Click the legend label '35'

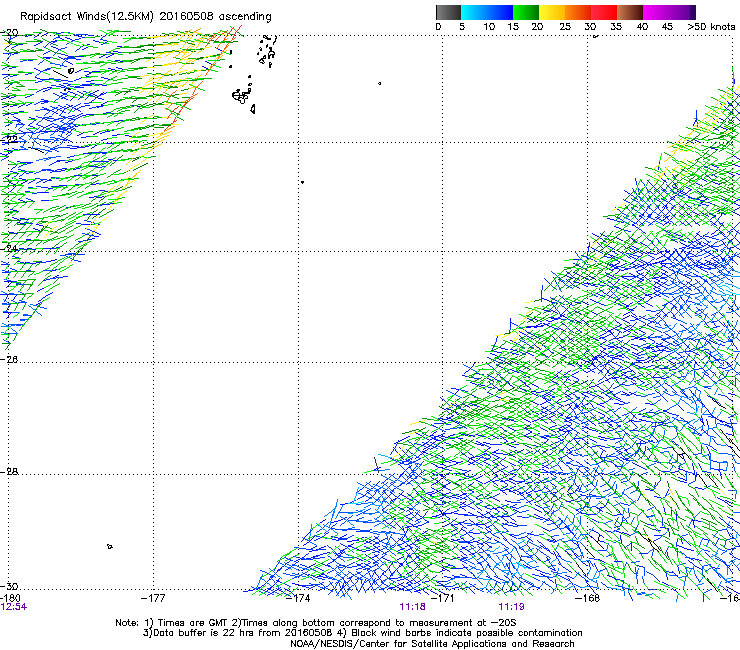(616, 27)
